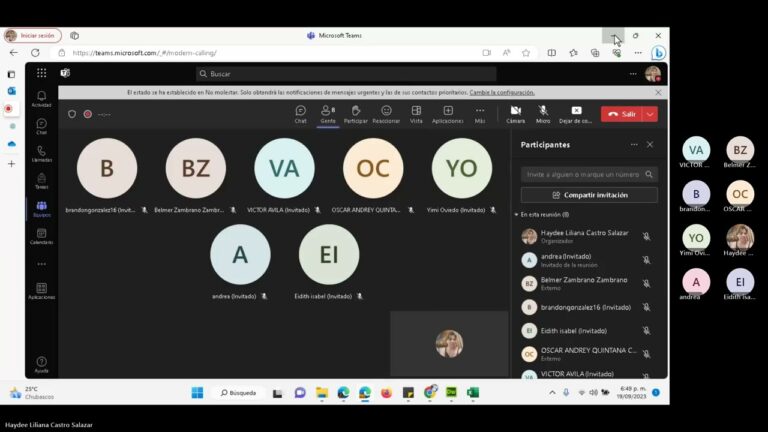Click the Buscar search box

coord(346,73)
